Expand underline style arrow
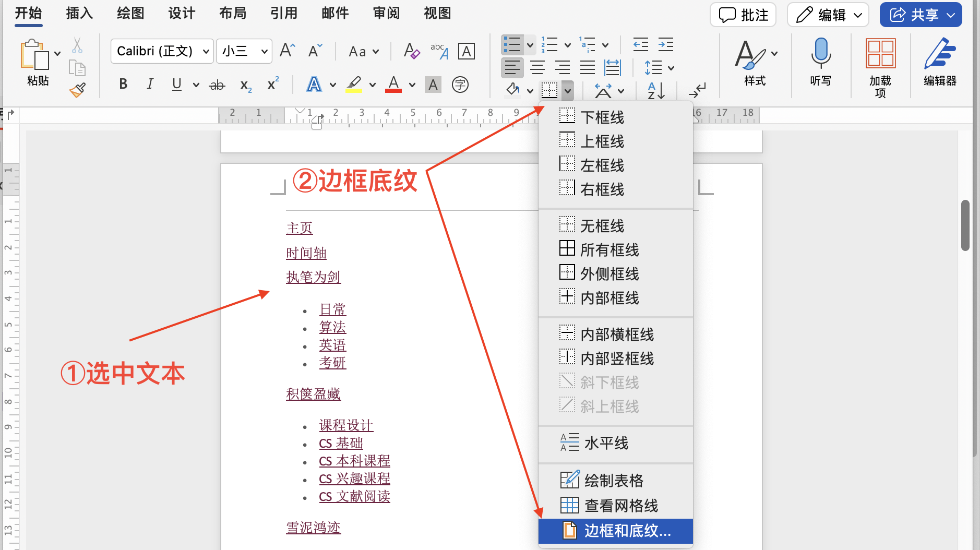This screenshot has height=550, width=980. [x=196, y=85]
